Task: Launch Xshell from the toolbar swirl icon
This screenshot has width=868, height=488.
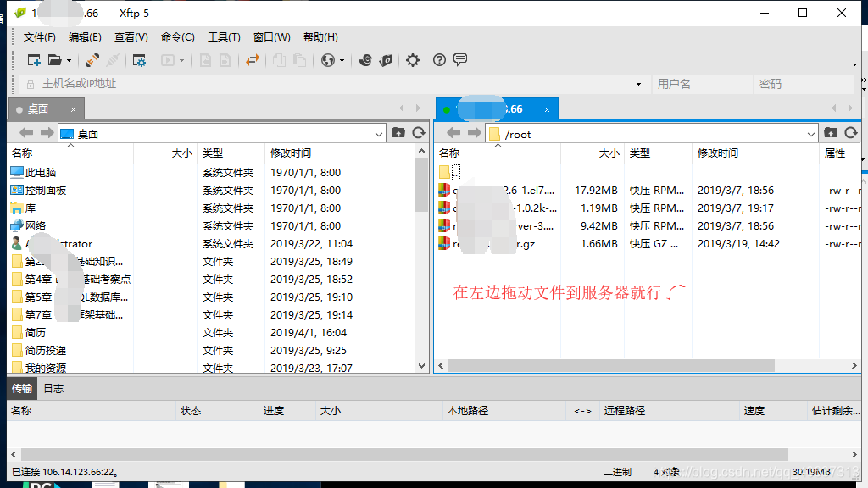Action: click(x=366, y=60)
